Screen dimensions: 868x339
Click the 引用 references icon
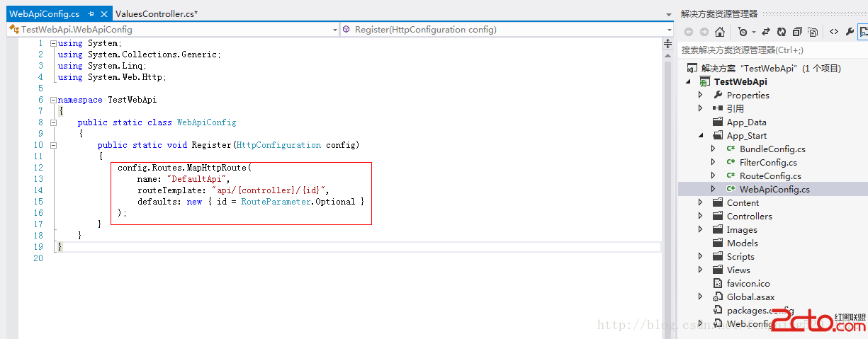pos(718,108)
